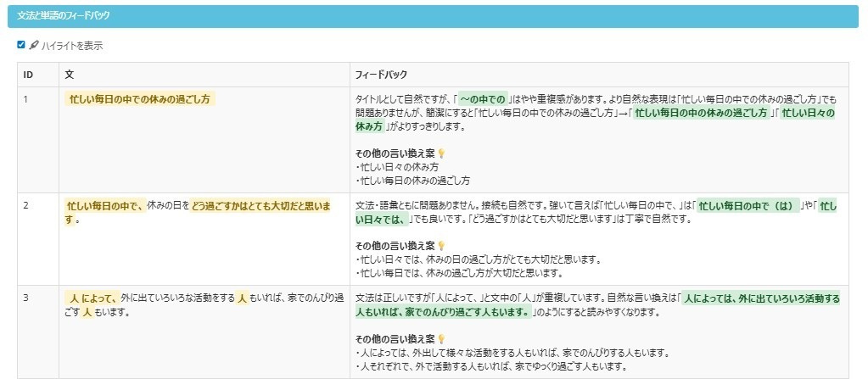Screen dimensions: 868x379
Task: Click the 文 column header
Action: point(70,75)
